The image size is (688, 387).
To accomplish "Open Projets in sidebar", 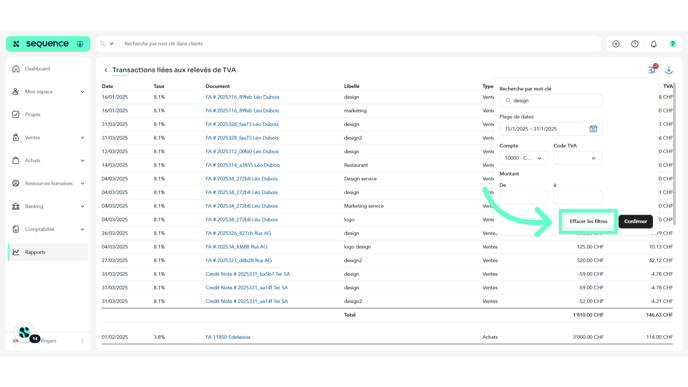I will tap(32, 115).
